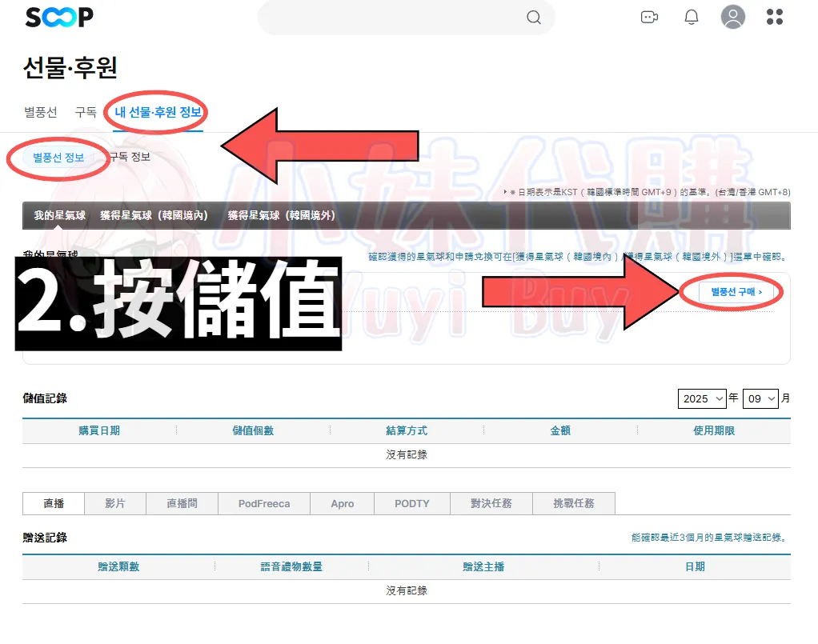Select the 影片 records tab

point(115,503)
